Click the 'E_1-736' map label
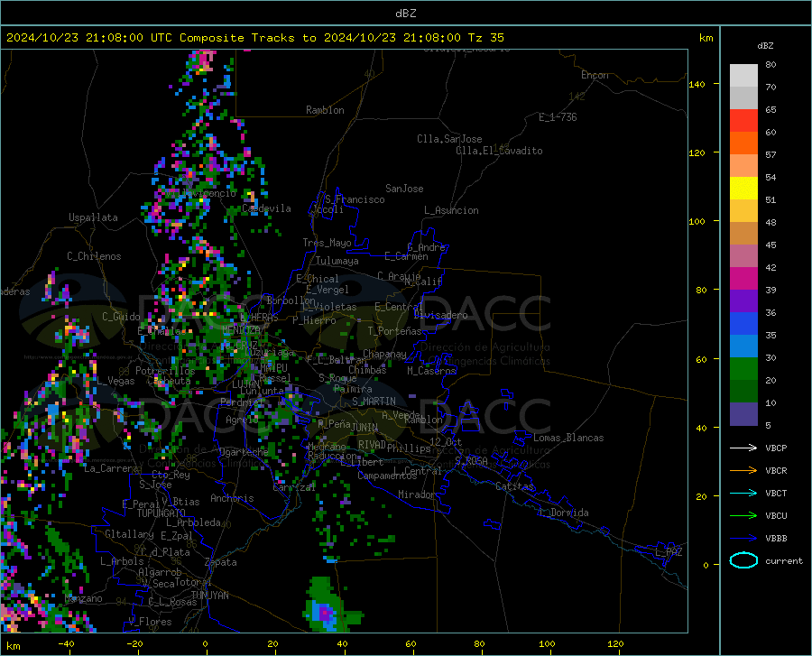 click(558, 117)
